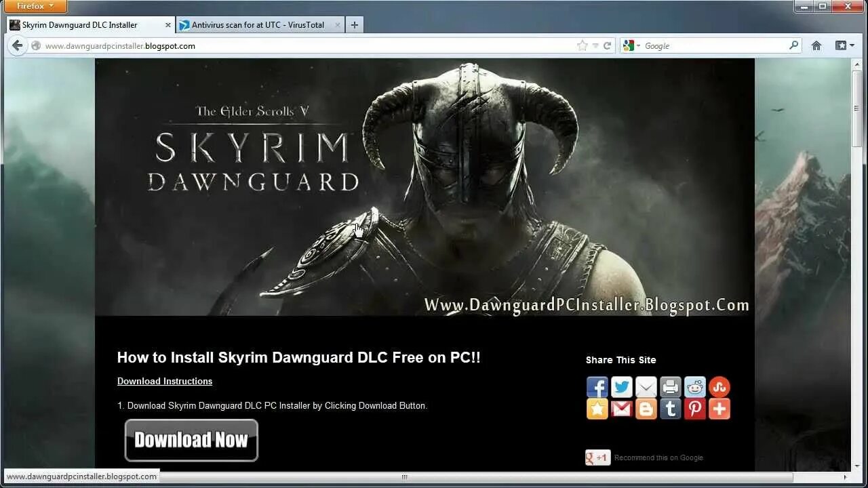Click into the Google search box
The height and width of the screenshot is (488, 868).
point(712,46)
